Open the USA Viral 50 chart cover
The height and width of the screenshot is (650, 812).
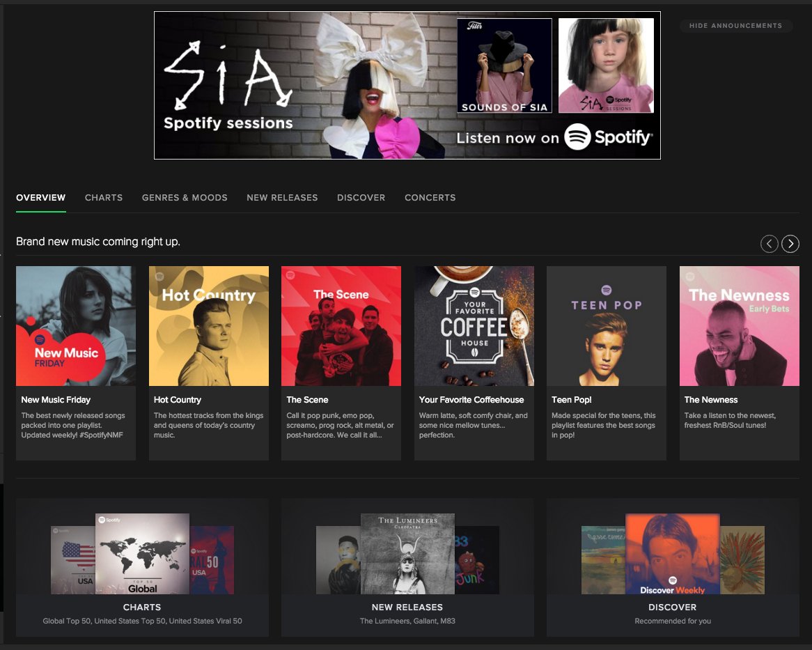pyautogui.click(x=212, y=560)
